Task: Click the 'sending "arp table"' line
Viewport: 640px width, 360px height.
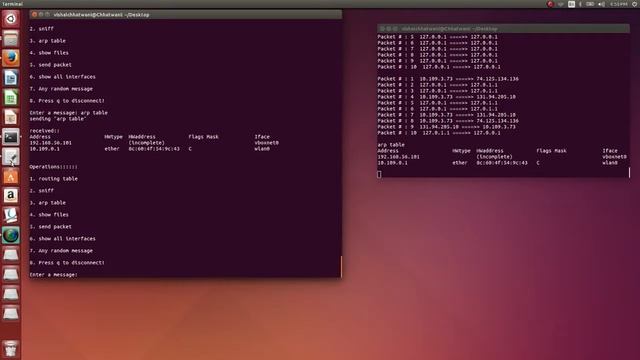Action: pyautogui.click(x=58, y=119)
